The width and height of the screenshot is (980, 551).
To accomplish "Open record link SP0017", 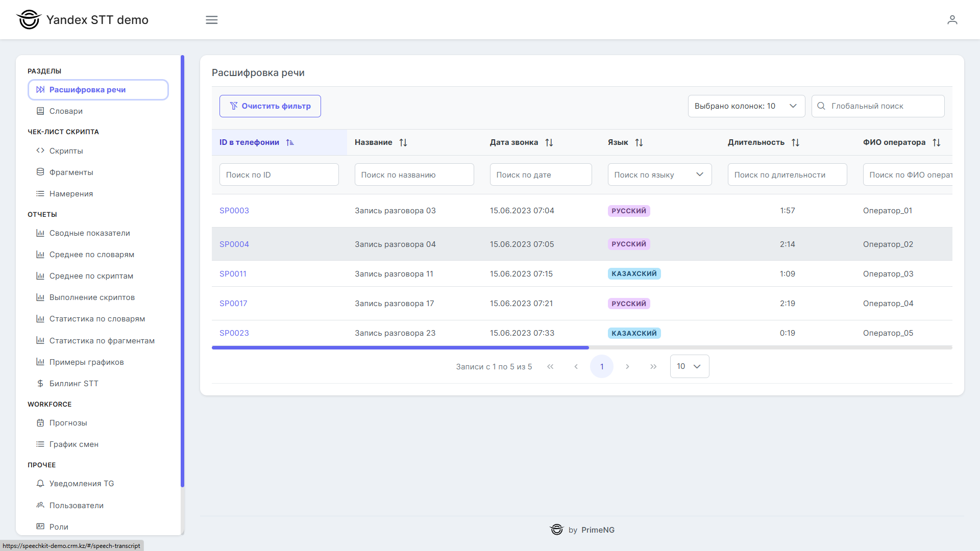I will [x=233, y=304].
